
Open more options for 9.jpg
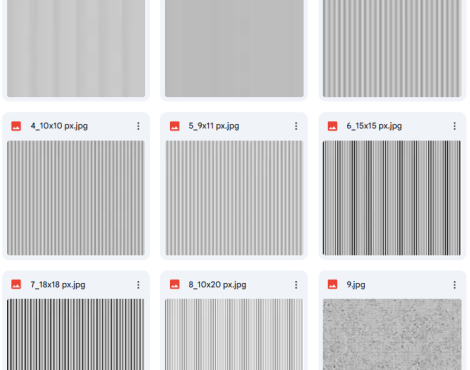[454, 285]
